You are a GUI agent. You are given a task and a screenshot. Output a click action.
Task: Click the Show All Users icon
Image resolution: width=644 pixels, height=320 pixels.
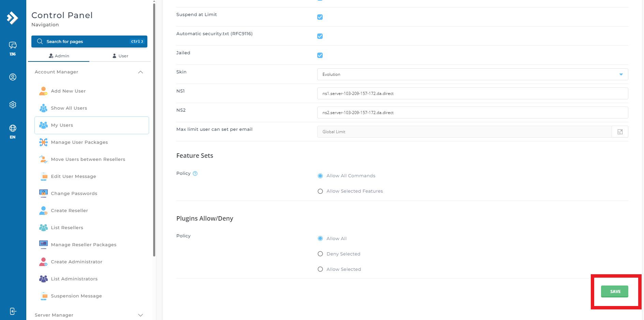coord(43,108)
